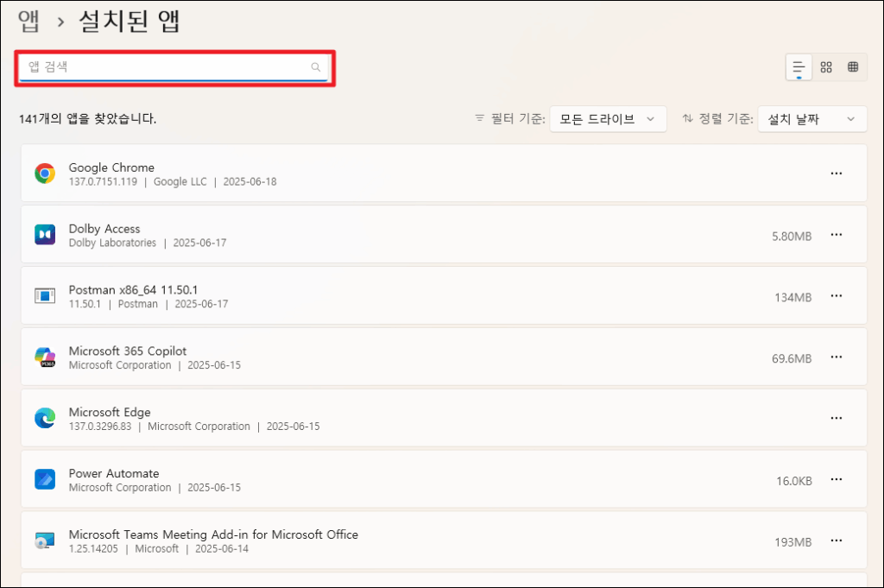884x588 pixels.
Task: Click the Power Automate name text
Action: [114, 473]
